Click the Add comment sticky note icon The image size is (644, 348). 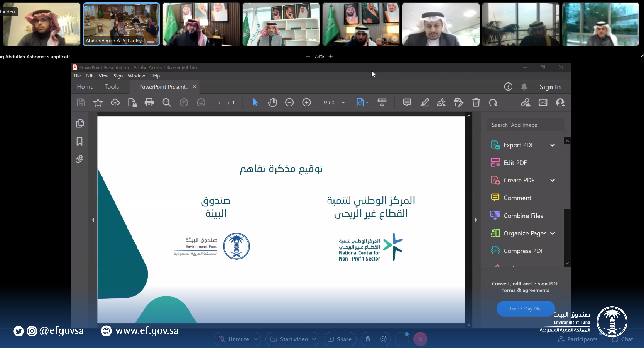pos(407,103)
